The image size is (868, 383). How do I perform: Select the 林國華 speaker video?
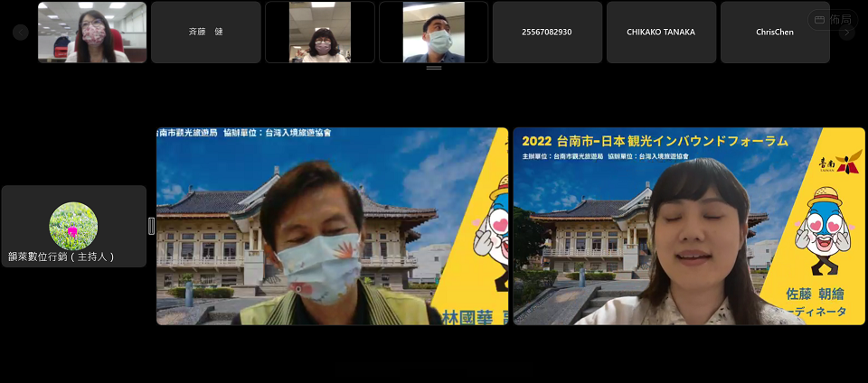[x=332, y=226]
